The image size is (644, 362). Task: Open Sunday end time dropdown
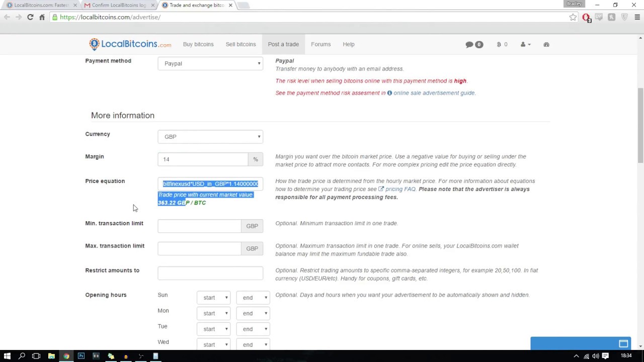[253, 298]
